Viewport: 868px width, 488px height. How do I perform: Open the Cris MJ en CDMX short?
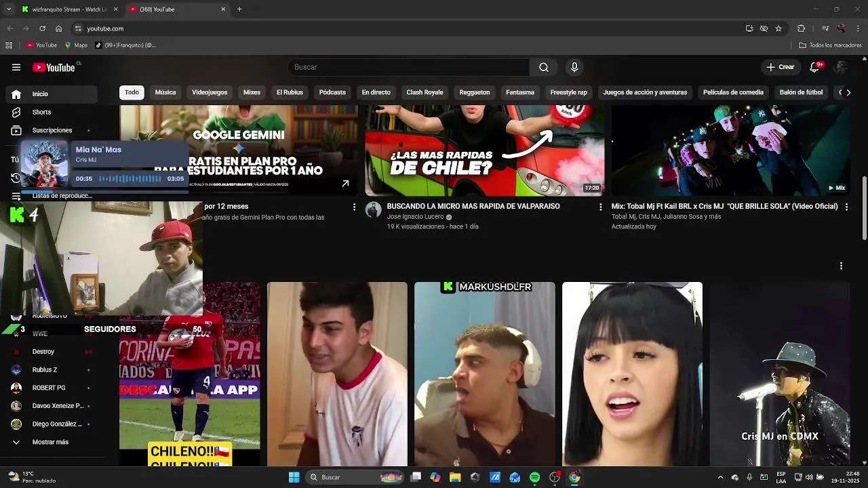780,374
